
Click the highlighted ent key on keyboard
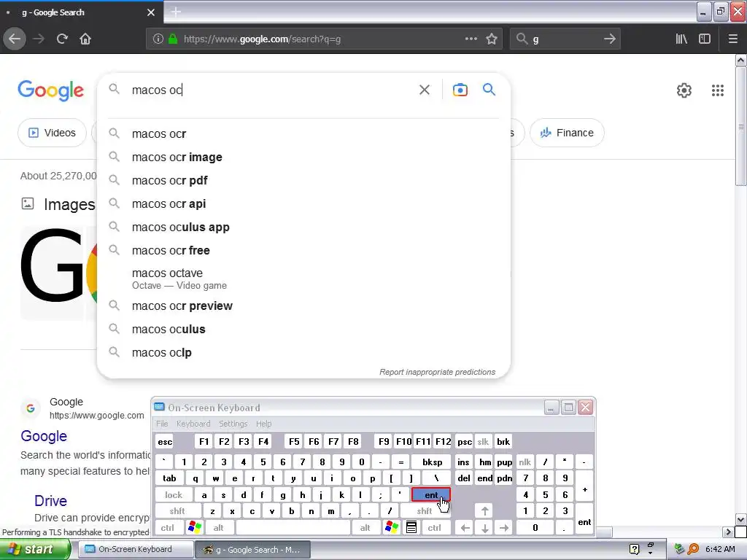[430, 495]
